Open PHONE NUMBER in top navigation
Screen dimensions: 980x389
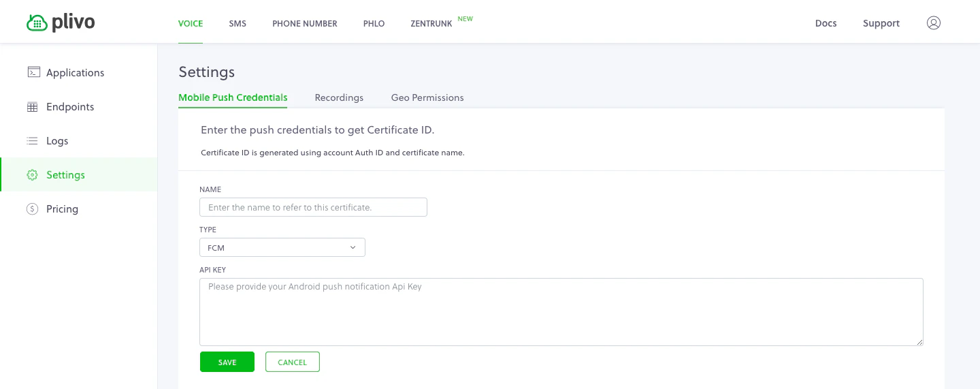tap(305, 23)
